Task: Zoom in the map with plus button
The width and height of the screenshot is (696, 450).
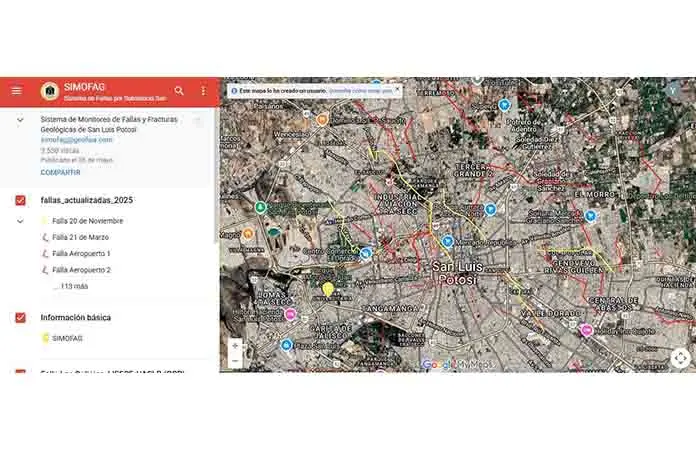Action: coord(235,346)
